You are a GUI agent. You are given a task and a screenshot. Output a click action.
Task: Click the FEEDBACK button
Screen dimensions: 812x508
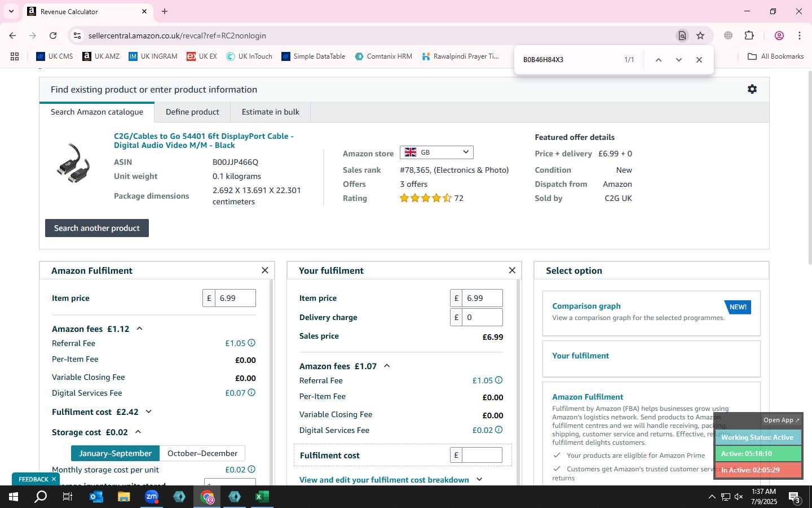pyautogui.click(x=33, y=479)
